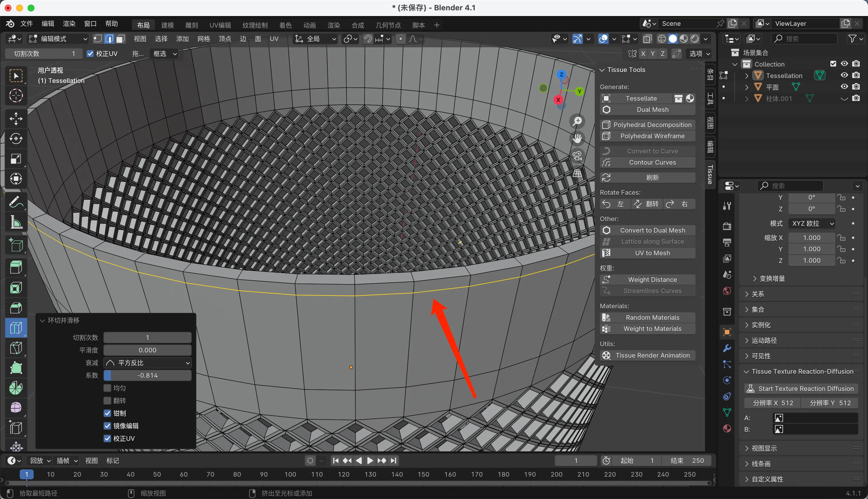Toggle camera view icon in viewport

578,156
